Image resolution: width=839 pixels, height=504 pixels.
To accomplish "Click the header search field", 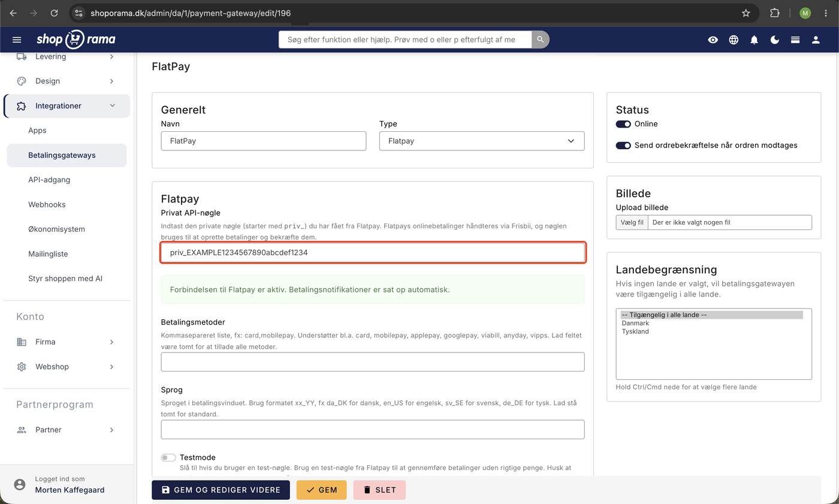I will tap(405, 40).
